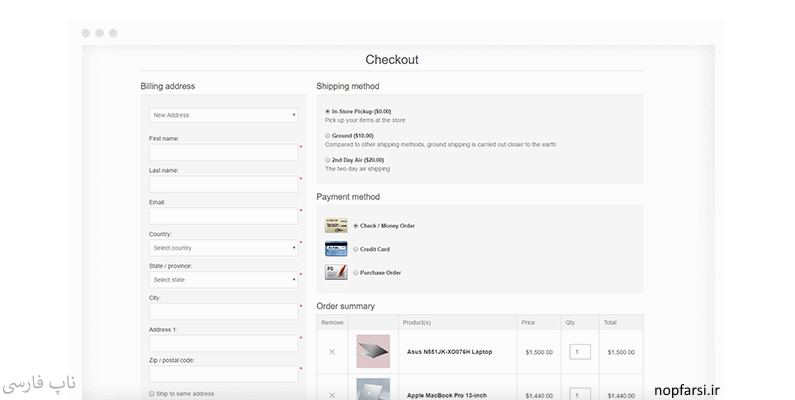The height and width of the screenshot is (400, 795).
Task: Click the Asus laptop quantity box
Action: point(580,352)
